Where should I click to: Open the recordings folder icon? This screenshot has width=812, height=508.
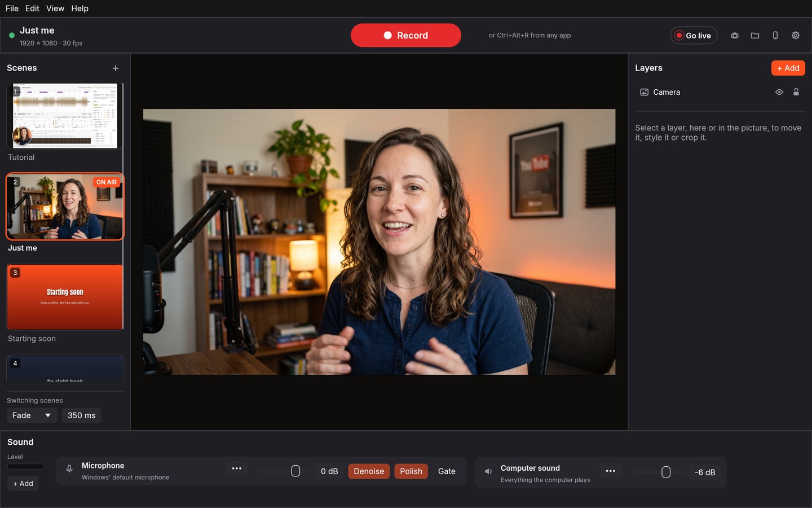[x=755, y=36]
